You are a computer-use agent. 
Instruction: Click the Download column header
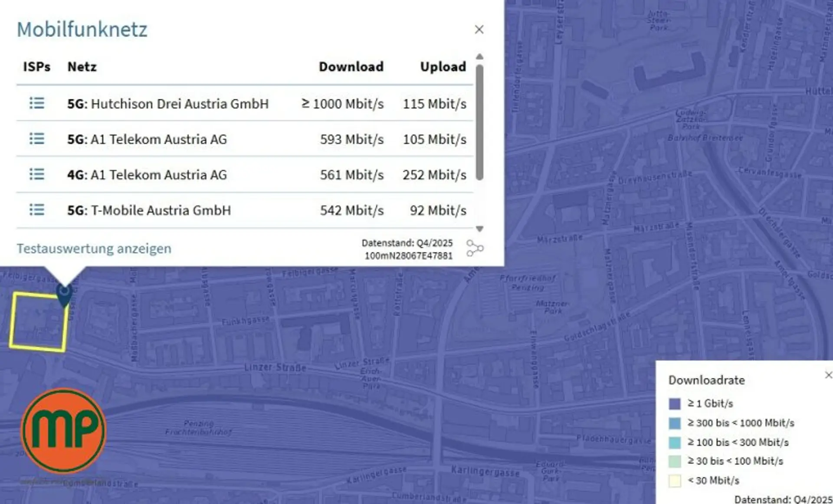(x=351, y=67)
